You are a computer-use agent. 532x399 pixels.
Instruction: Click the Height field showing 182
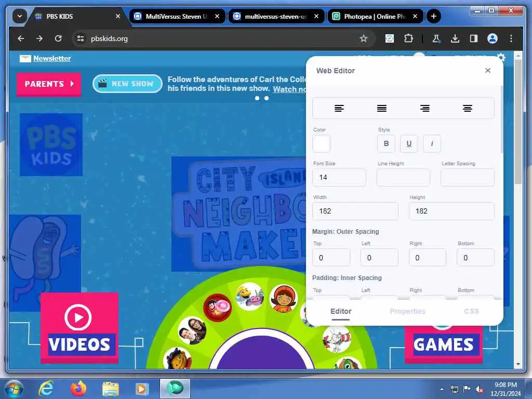451,211
